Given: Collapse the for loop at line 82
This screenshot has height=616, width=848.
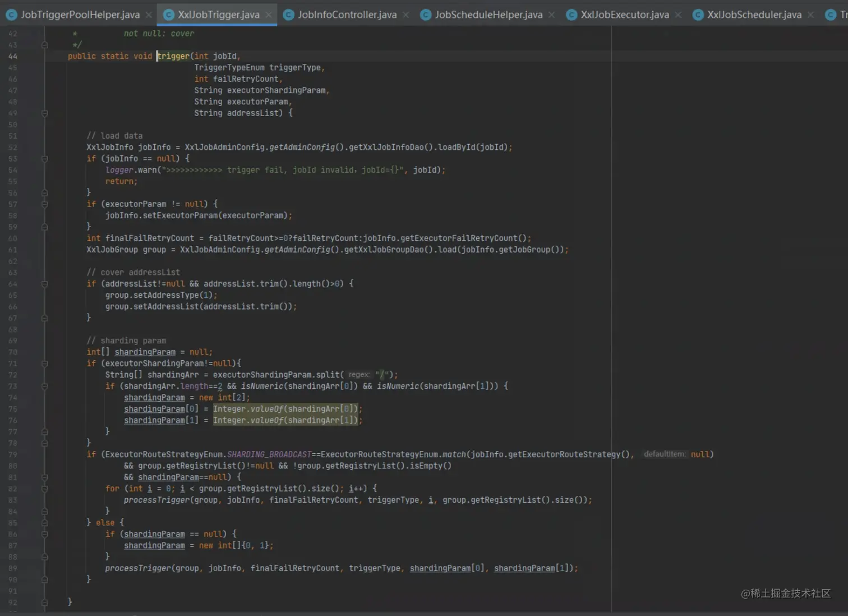Looking at the screenshot, I should tap(45, 489).
